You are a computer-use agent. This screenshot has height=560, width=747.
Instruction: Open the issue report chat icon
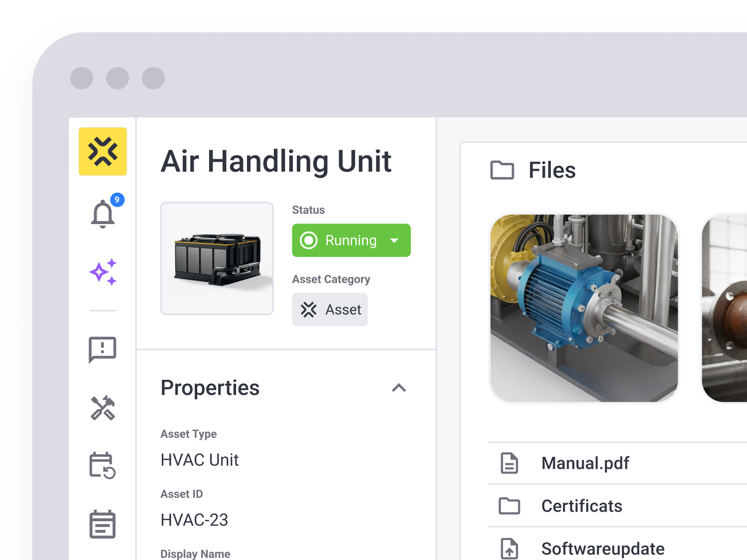[x=103, y=349]
